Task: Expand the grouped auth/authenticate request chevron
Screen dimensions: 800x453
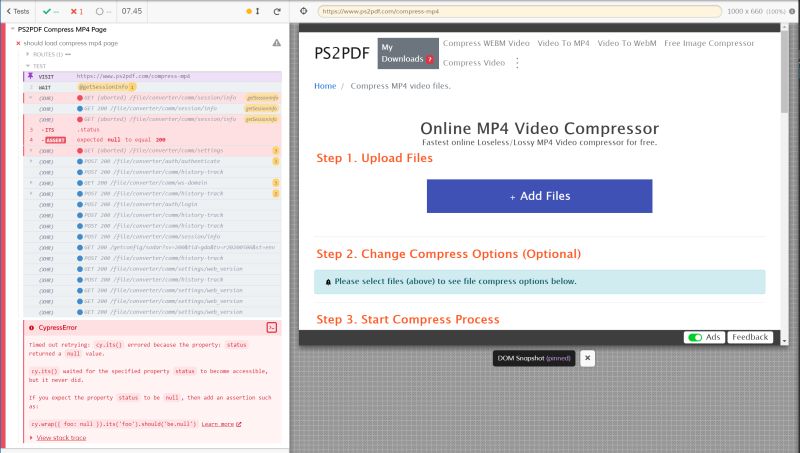Action: click(x=31, y=161)
